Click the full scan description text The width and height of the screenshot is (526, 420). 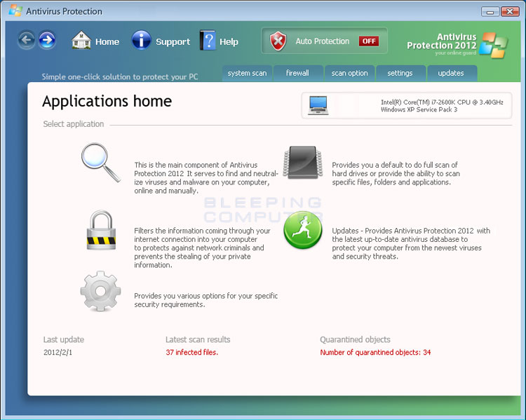point(396,173)
